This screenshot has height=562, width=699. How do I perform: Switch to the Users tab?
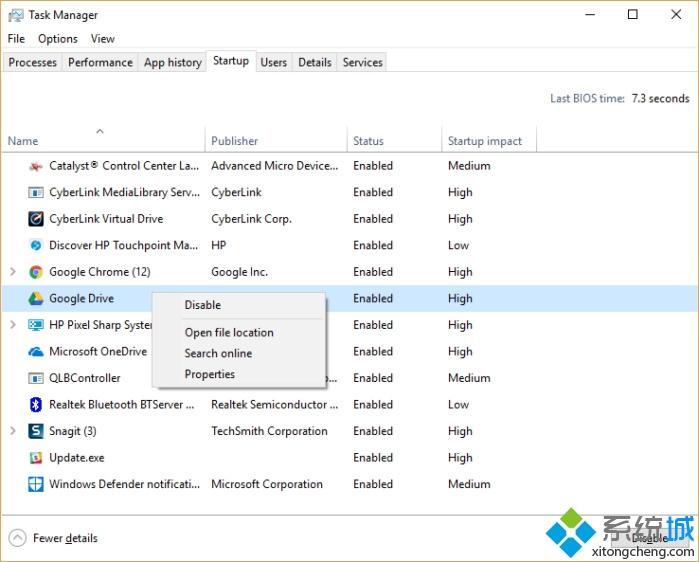point(273,62)
